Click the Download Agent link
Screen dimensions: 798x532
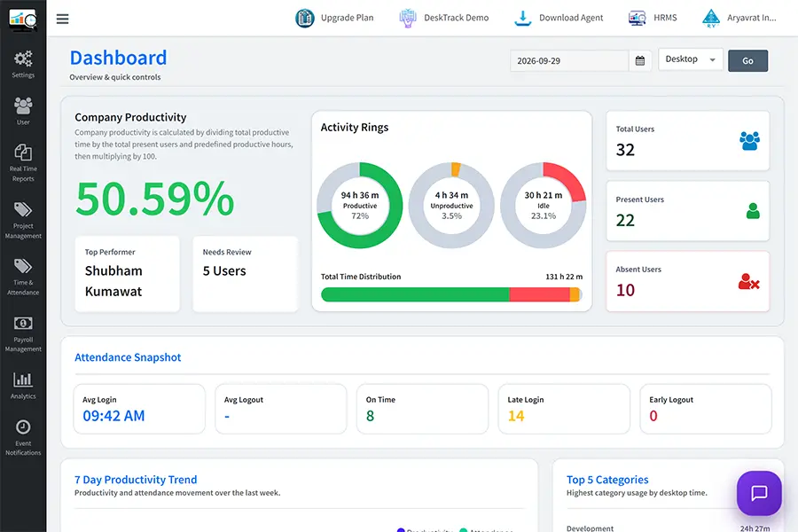571,18
